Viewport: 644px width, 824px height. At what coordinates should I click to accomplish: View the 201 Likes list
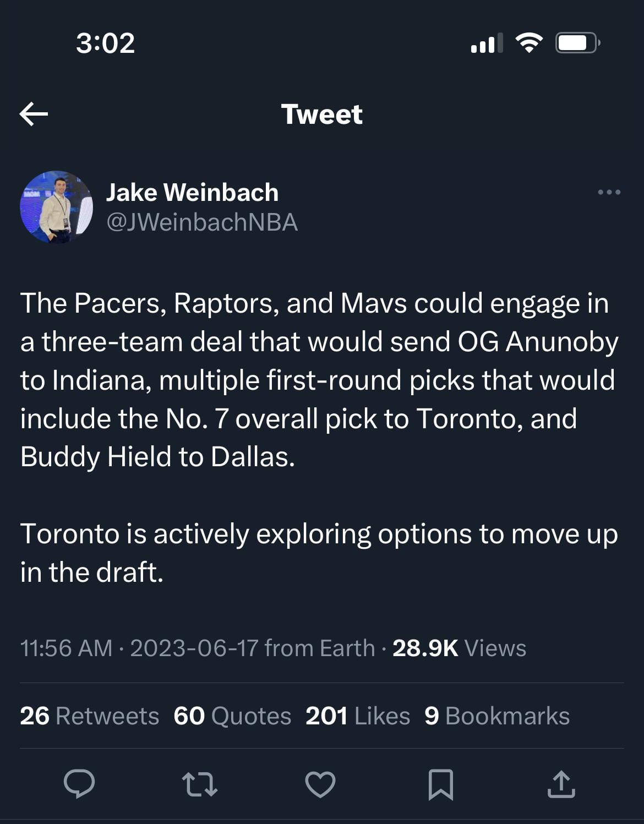coord(357,716)
